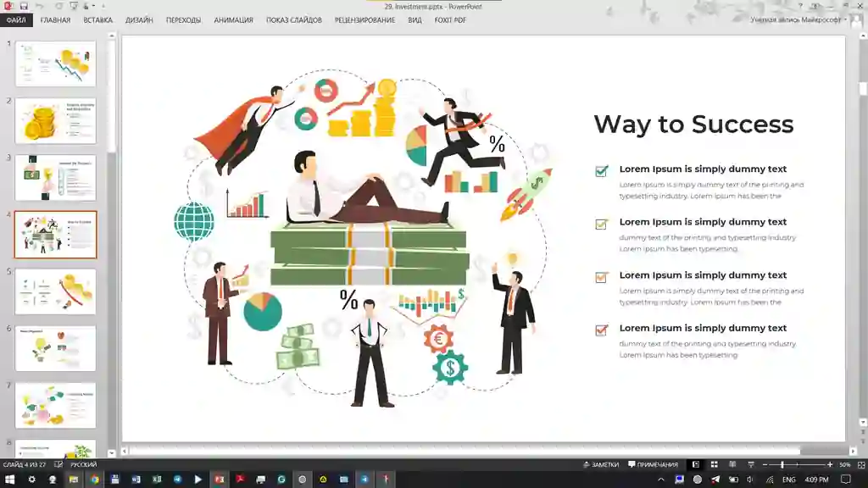Open the ВСТАВКА ribbon tab
The image size is (868, 488).
pyautogui.click(x=97, y=19)
